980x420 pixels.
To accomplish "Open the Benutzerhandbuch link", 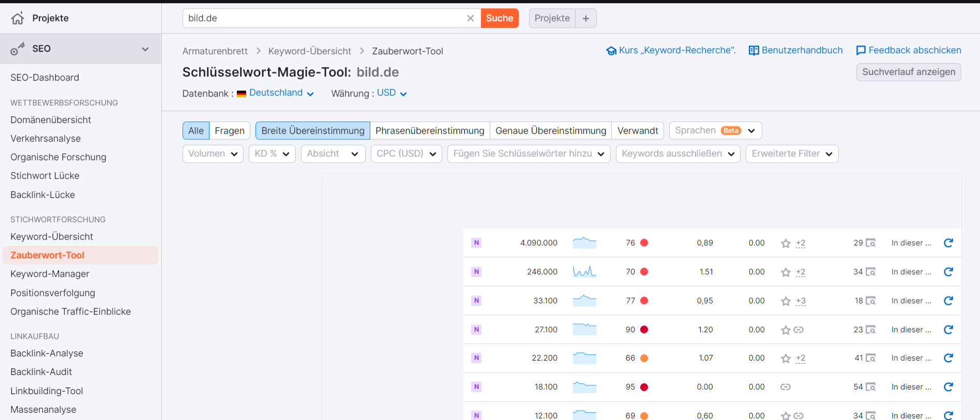I will [796, 51].
